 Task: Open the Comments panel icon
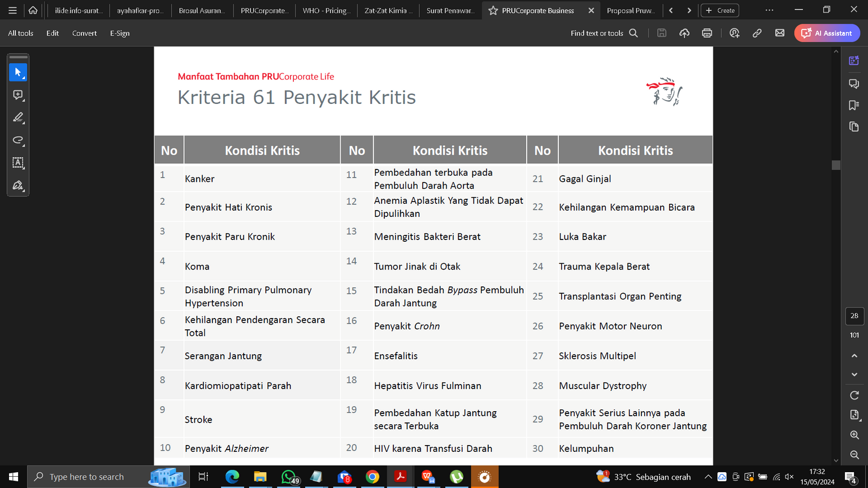point(854,84)
